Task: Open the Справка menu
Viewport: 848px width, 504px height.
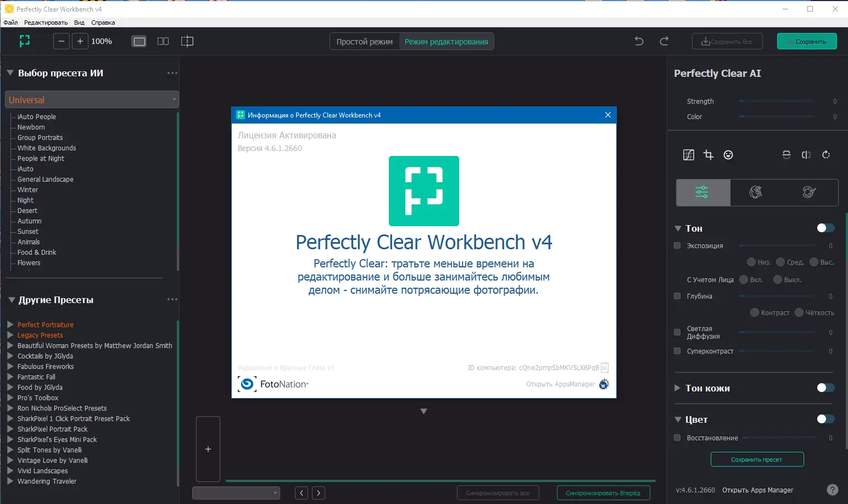Action: [103, 23]
